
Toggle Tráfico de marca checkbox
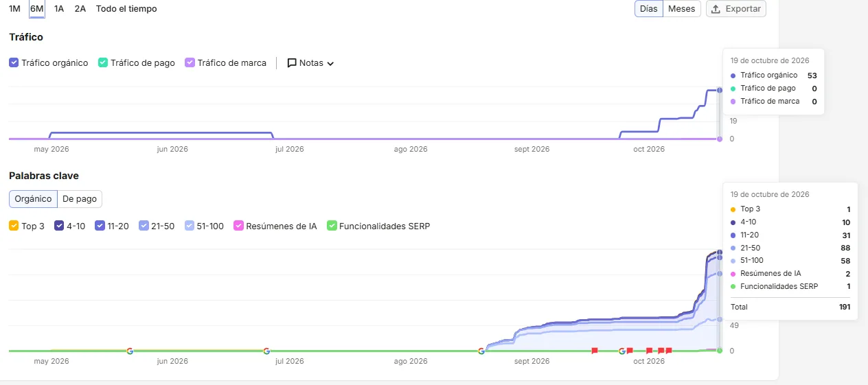click(x=190, y=62)
